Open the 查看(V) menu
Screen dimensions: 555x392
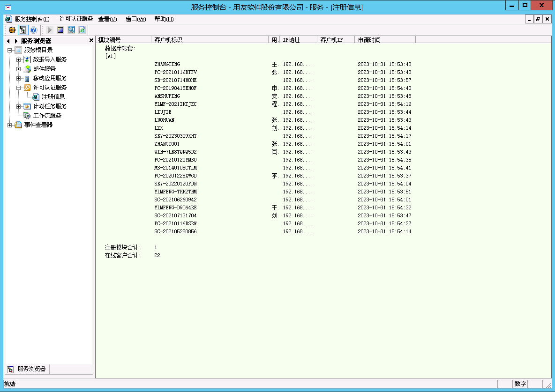107,19
